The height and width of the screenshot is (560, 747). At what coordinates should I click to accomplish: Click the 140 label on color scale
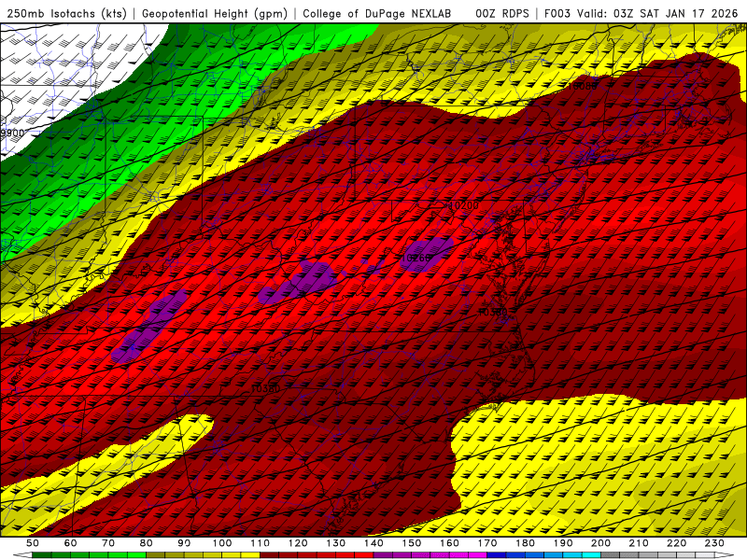point(373,543)
